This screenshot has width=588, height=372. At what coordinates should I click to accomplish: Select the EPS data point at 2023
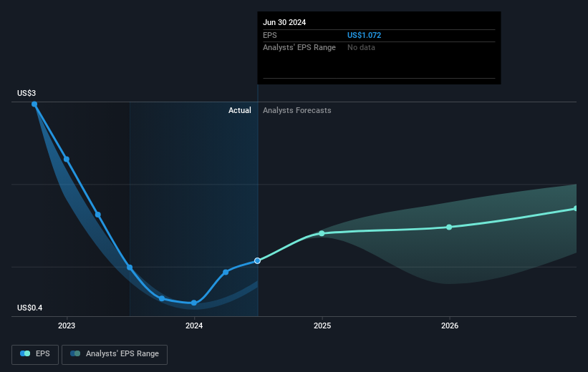[x=67, y=160]
